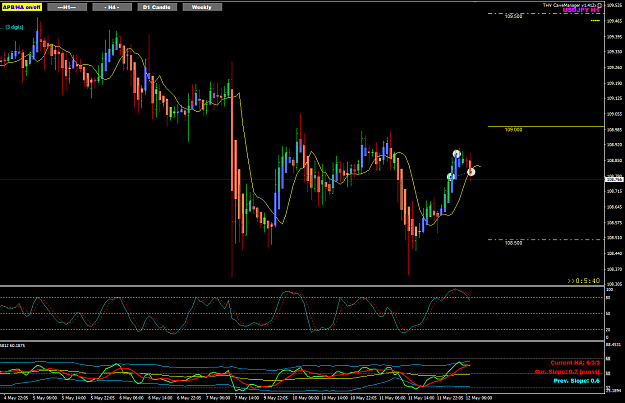
Task: Switch to the H1 timeframe button
Action: 67,7
